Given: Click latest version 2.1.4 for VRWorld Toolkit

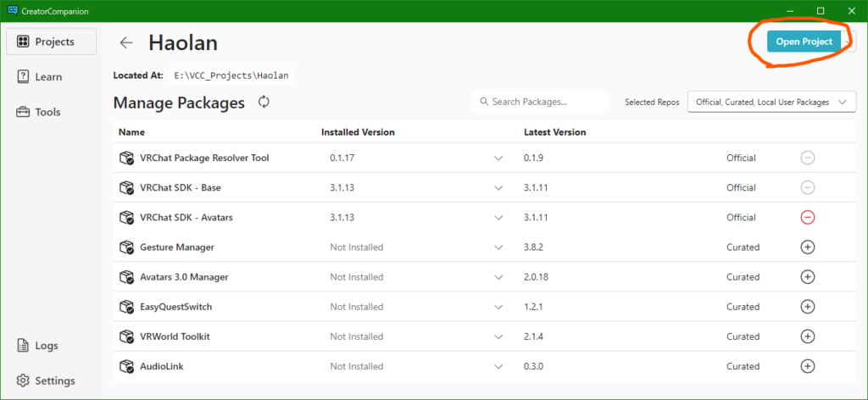Looking at the screenshot, I should click(534, 336).
